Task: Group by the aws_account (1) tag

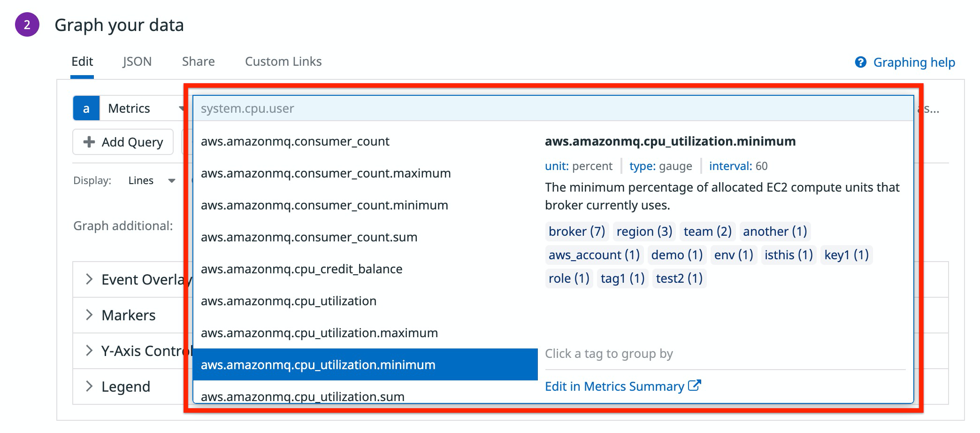Action: pyautogui.click(x=594, y=255)
